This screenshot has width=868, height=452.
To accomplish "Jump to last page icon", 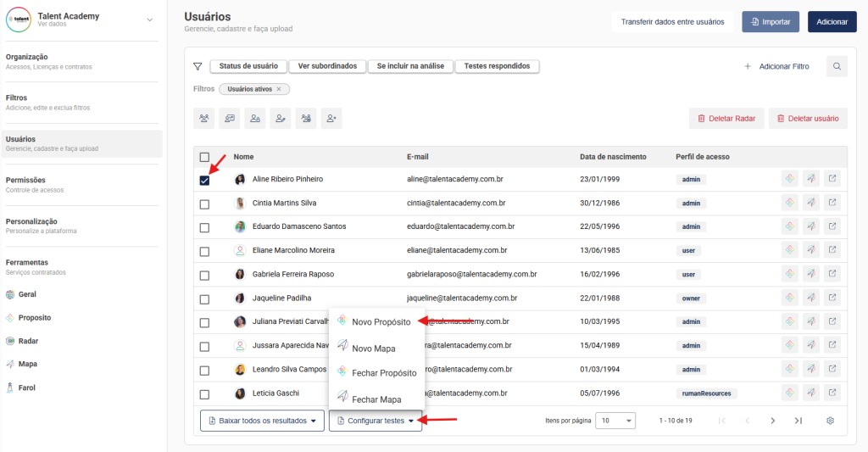I will point(798,421).
